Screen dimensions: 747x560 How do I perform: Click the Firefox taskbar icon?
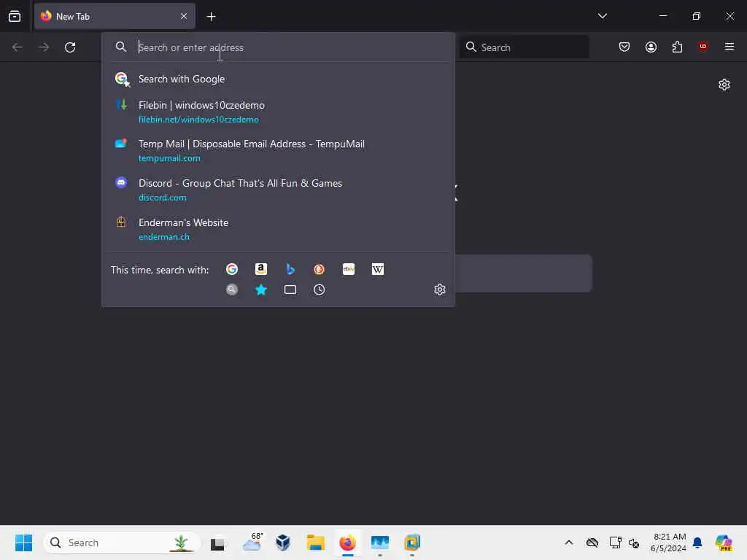348,542
